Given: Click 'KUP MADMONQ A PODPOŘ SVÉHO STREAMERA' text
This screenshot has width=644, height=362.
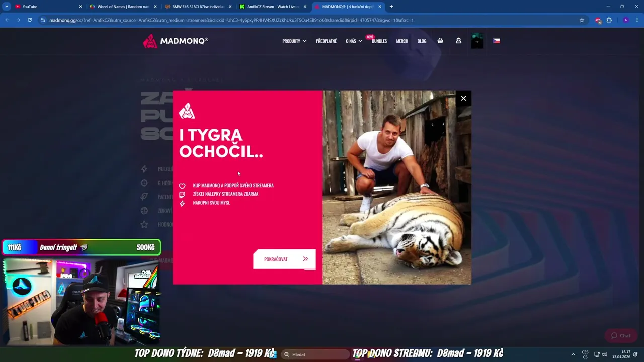Looking at the screenshot, I should [233, 185].
